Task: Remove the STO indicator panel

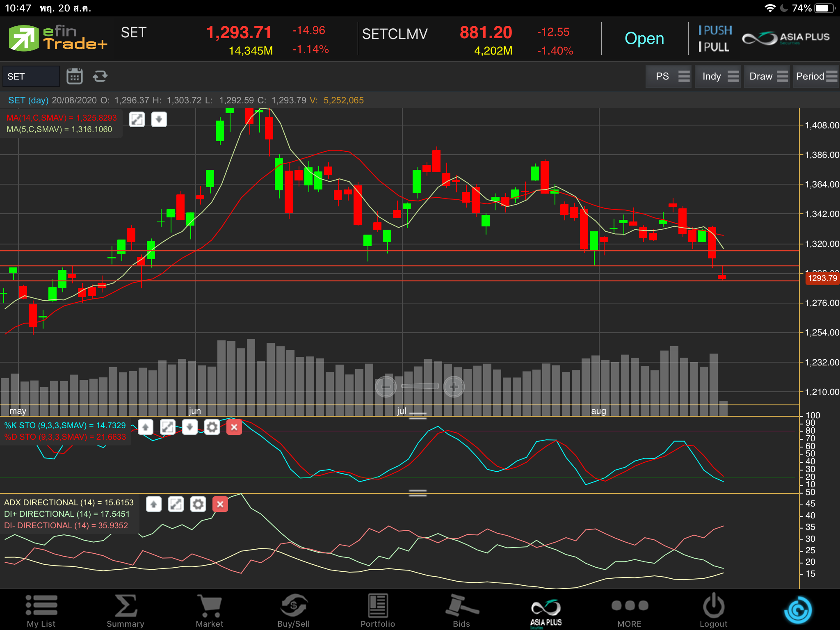Action: pos(234,427)
